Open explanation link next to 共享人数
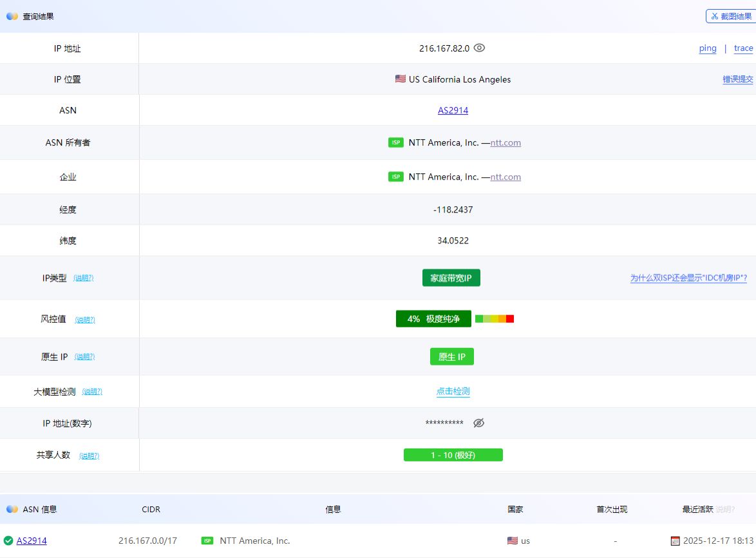The height and width of the screenshot is (558, 756). coord(89,456)
